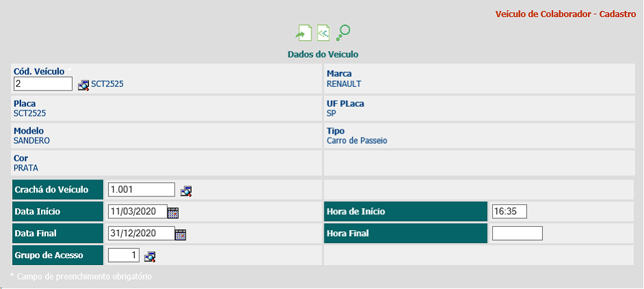Click the document icon with green forward arrow
644x289 pixels.
click(x=303, y=33)
